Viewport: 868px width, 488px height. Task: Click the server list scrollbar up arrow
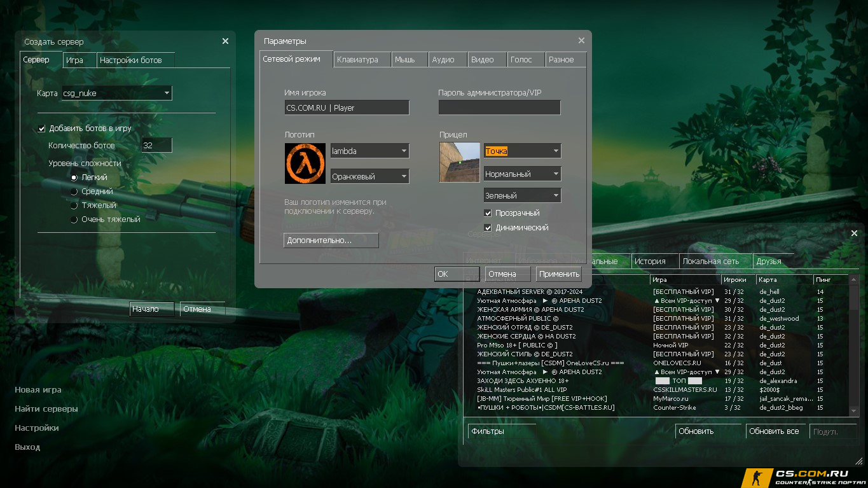(855, 279)
